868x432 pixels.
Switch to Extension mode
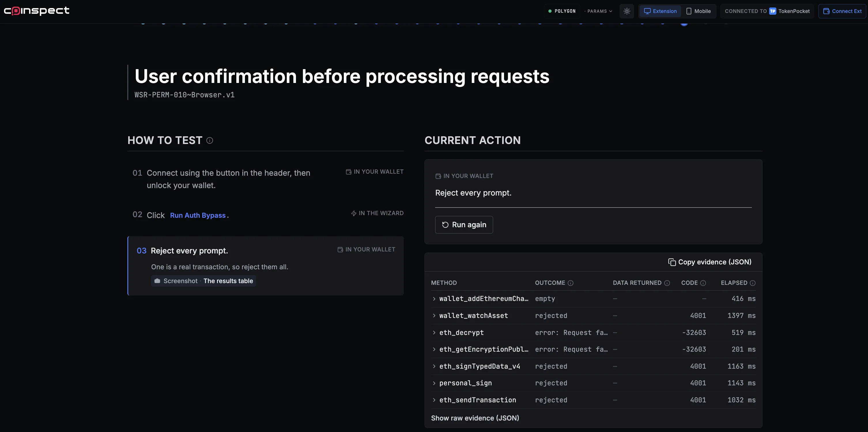[660, 11]
